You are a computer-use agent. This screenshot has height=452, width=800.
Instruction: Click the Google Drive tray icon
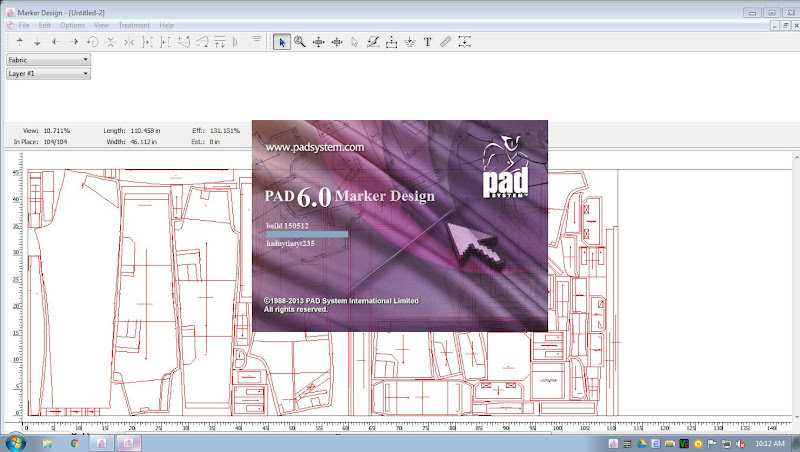point(641,444)
